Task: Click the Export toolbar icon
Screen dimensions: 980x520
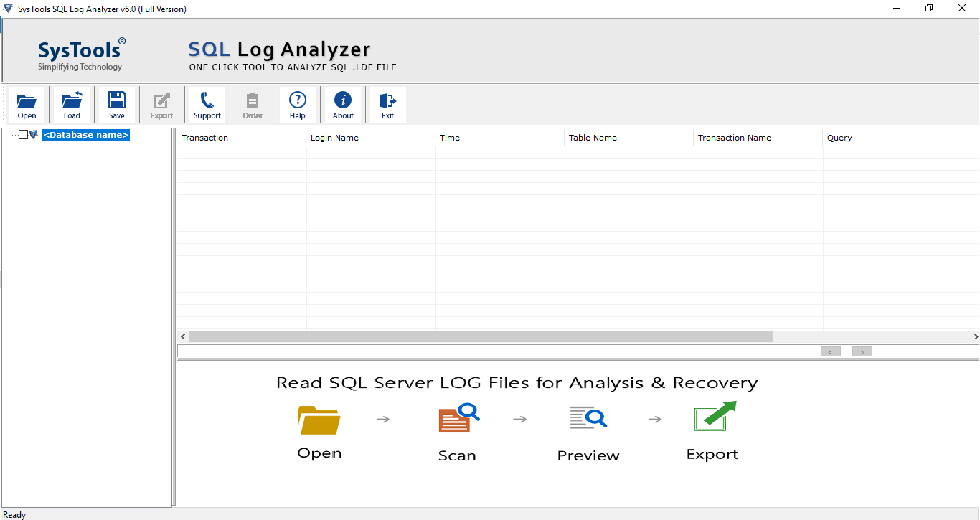Action: pos(161,105)
